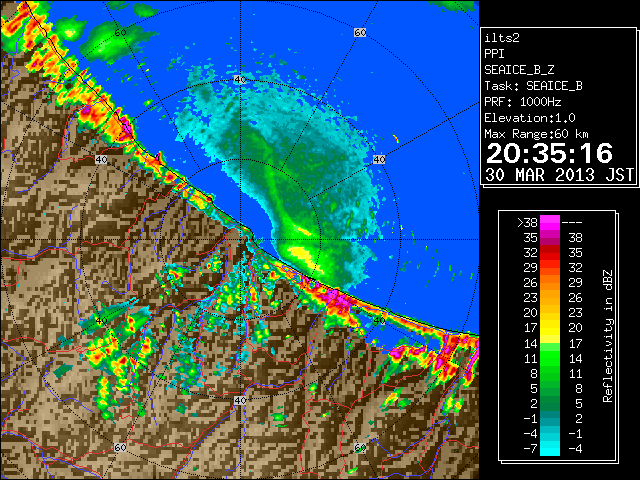Select the 'PPI' scan type text
Screen dimensions: 640x480
(494, 54)
